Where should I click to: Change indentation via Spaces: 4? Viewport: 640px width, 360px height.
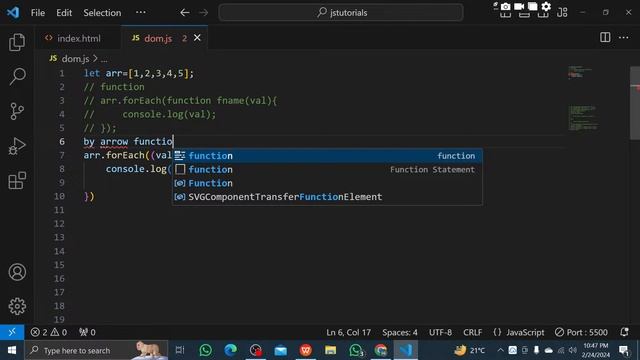[x=400, y=332]
